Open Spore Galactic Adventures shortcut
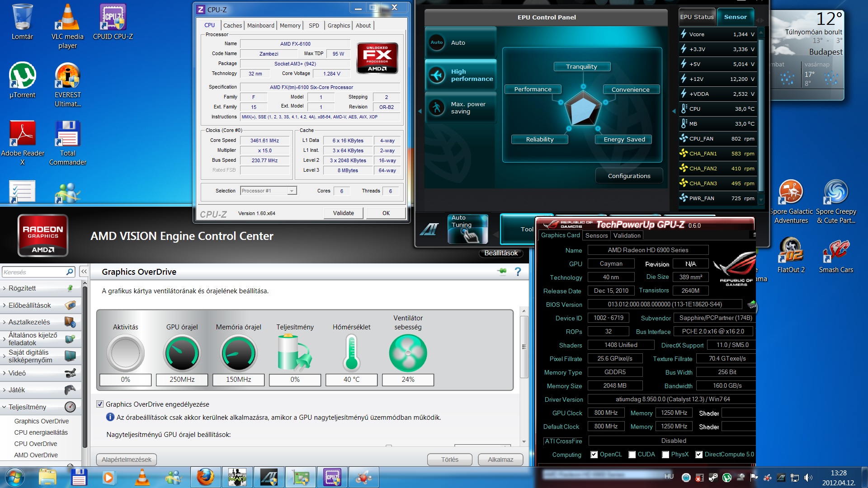The image size is (868, 488). [x=791, y=201]
